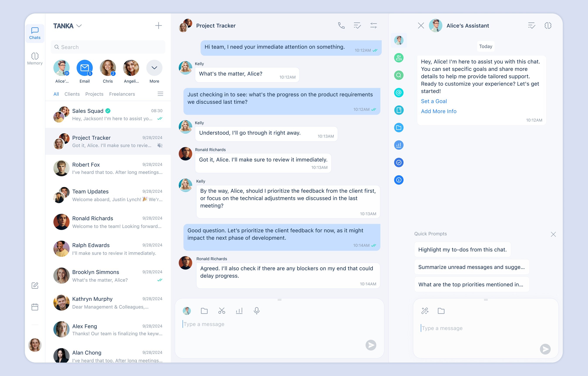
Task: Open the chat settings sliders icon
Action: pos(373,25)
